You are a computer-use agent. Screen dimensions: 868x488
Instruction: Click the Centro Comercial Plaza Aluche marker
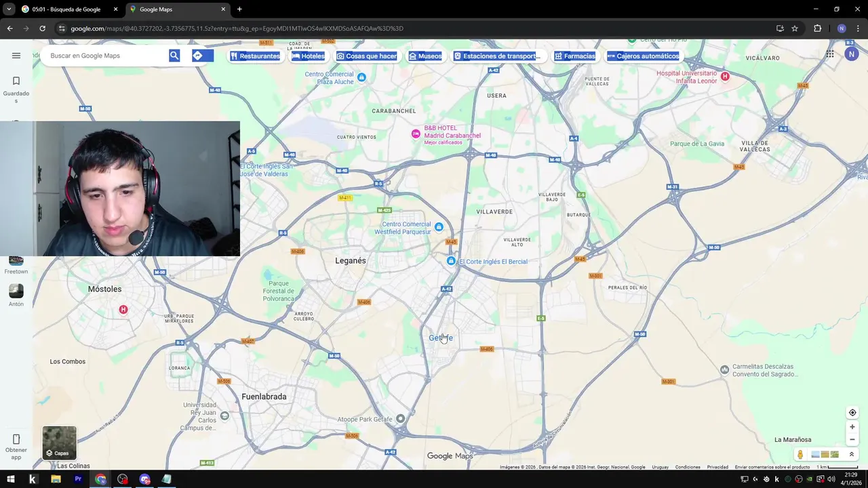361,77
